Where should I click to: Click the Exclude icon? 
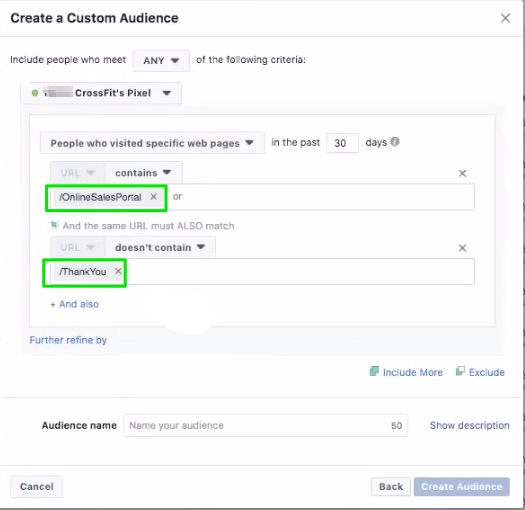(460, 371)
